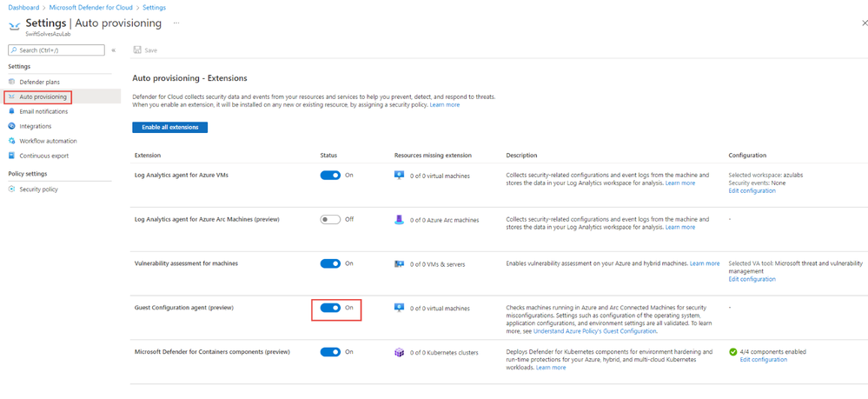The image size is (868, 399).
Task: Open Understand Azure Policy's Guest Configuration link
Action: click(x=594, y=331)
